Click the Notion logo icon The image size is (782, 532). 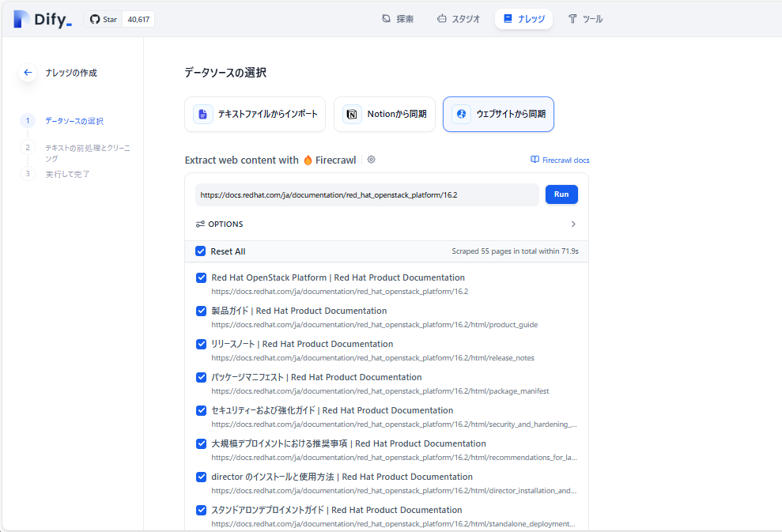coord(352,114)
